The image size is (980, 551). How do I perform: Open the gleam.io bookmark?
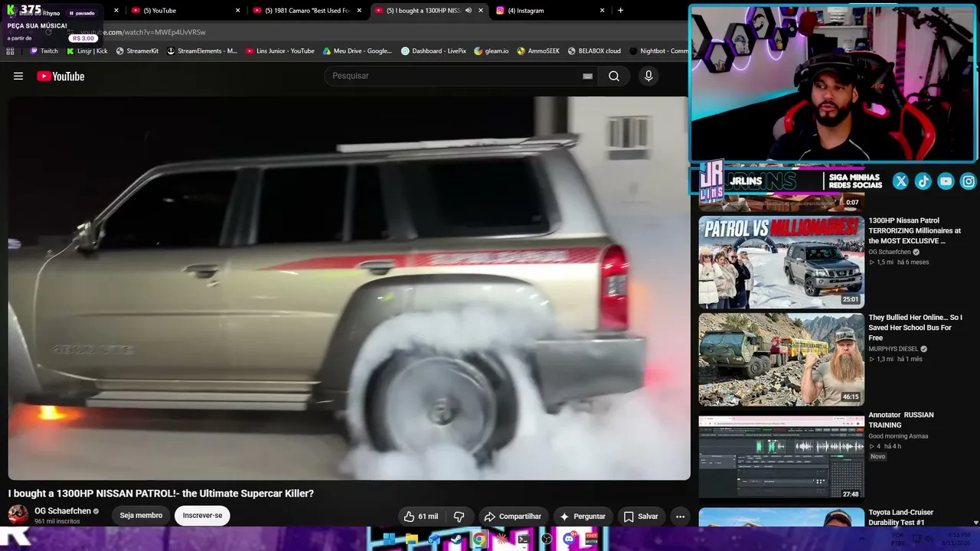click(491, 51)
